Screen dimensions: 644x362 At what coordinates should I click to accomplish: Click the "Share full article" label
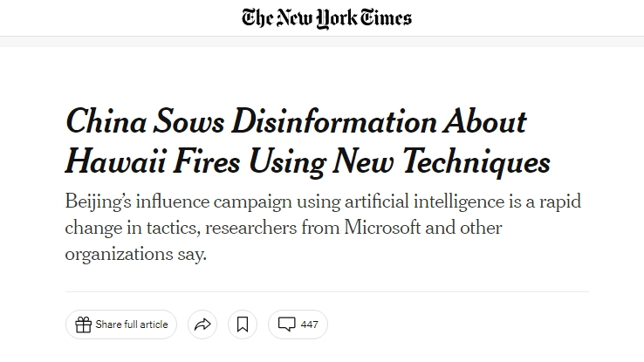(x=132, y=325)
